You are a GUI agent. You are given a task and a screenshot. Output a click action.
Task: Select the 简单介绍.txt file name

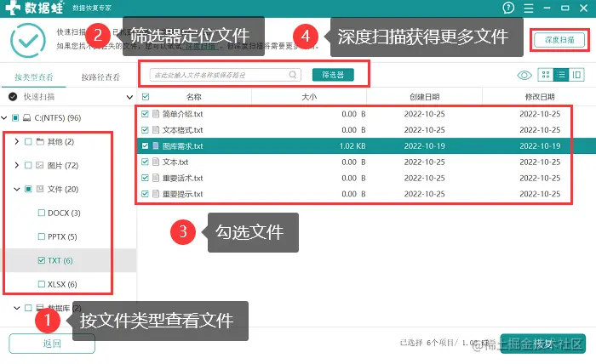coord(183,114)
